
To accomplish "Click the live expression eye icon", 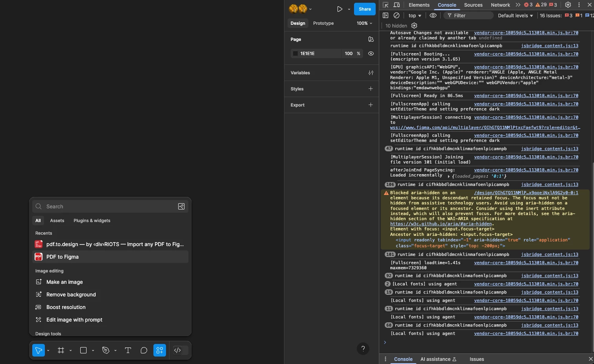I will tap(433, 15).
